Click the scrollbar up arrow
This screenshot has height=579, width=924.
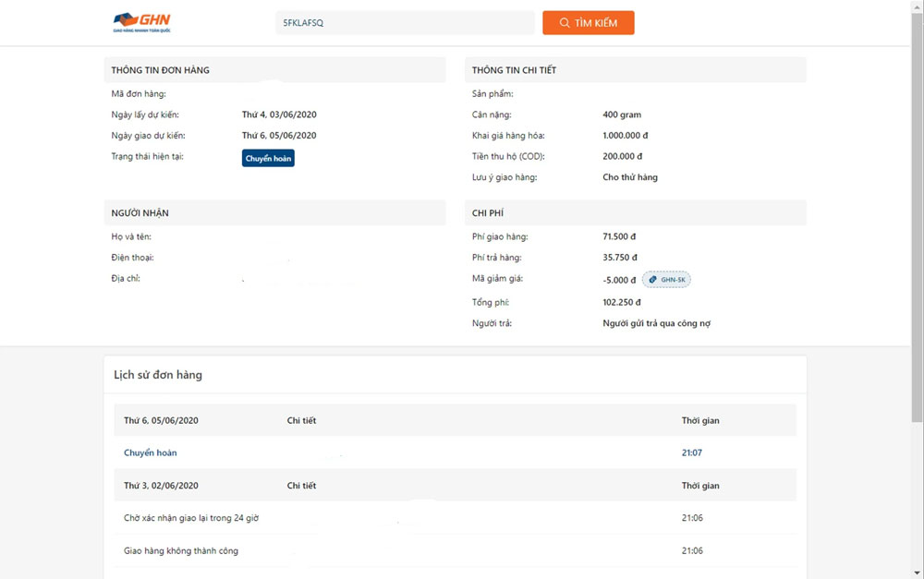917,6
